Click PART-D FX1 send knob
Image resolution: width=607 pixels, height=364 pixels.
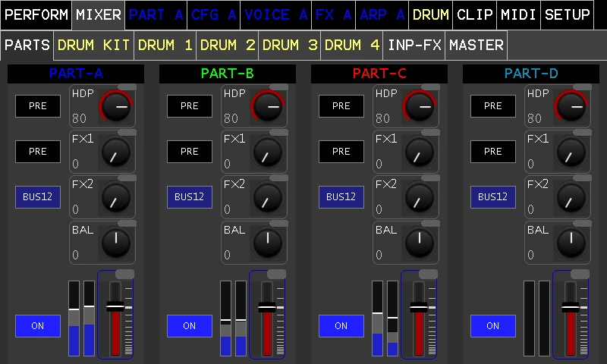(x=571, y=152)
